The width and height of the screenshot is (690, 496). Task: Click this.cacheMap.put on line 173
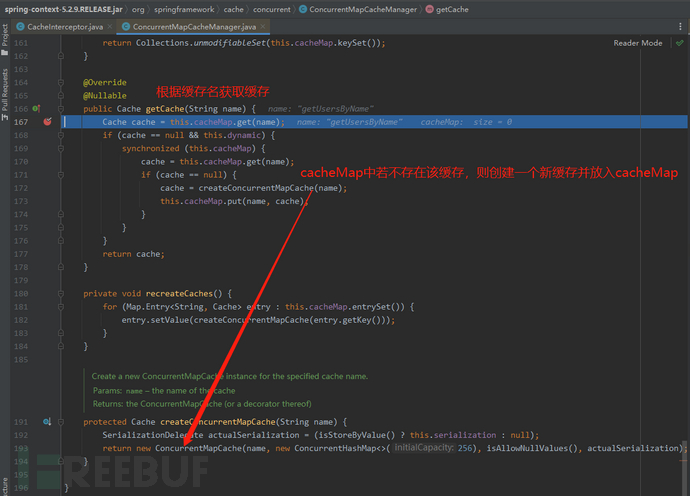click(x=201, y=201)
